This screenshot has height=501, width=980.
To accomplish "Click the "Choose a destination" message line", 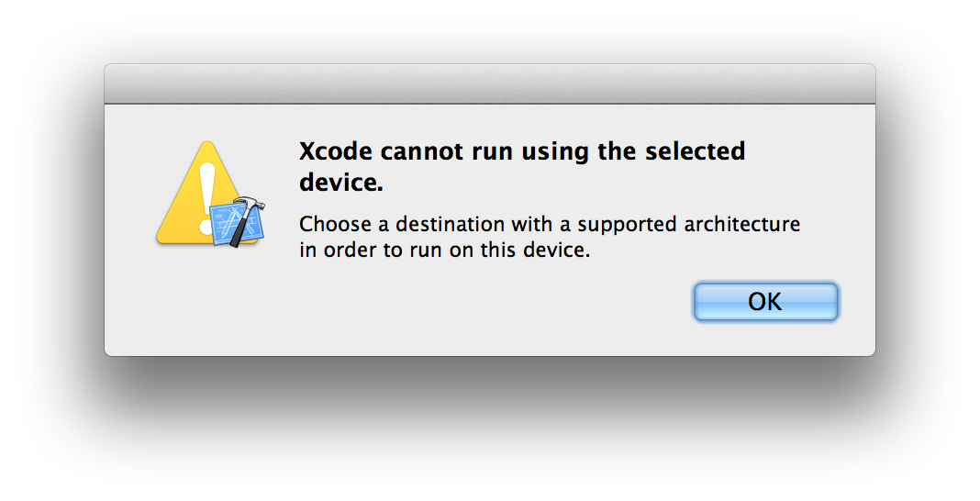I will tap(550, 224).
